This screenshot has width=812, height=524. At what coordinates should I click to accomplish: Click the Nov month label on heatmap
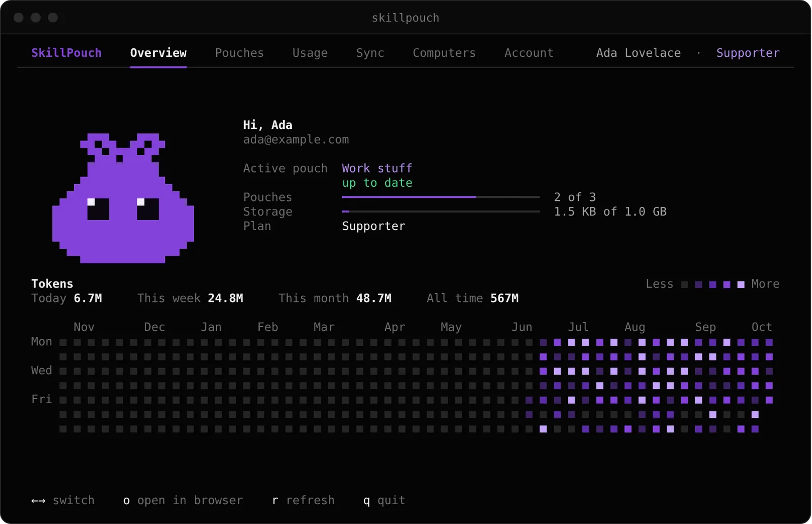pyautogui.click(x=84, y=327)
